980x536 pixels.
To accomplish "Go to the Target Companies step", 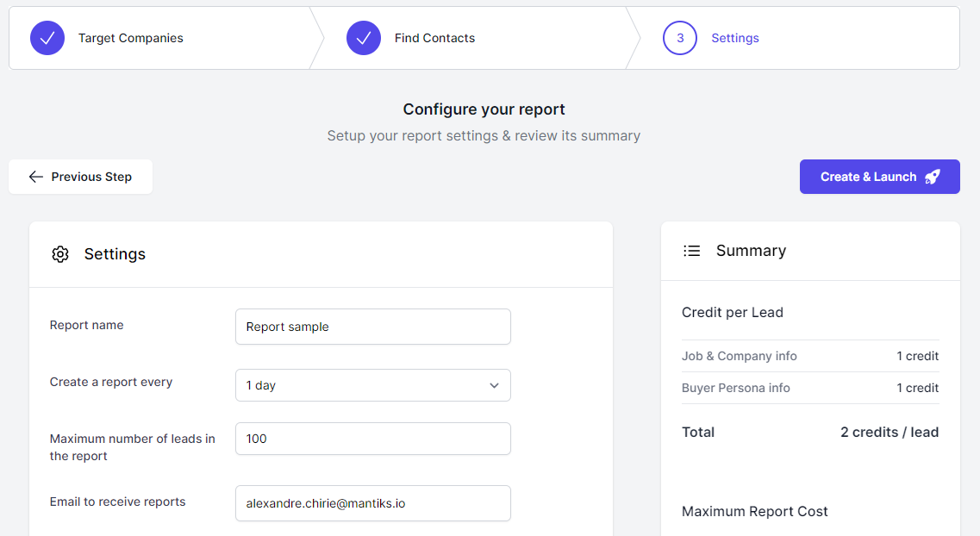I will pyautogui.click(x=130, y=38).
